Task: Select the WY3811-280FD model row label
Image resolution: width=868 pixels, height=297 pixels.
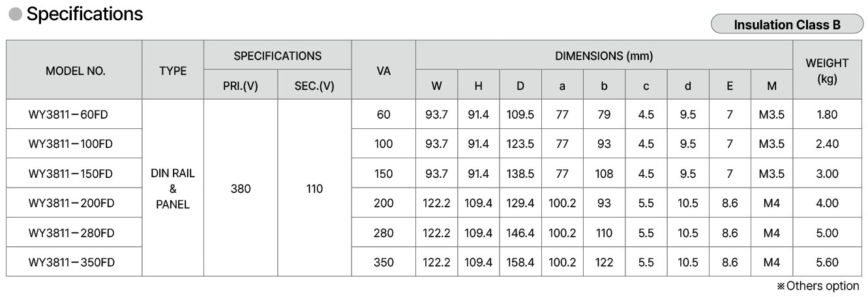Action: [72, 233]
